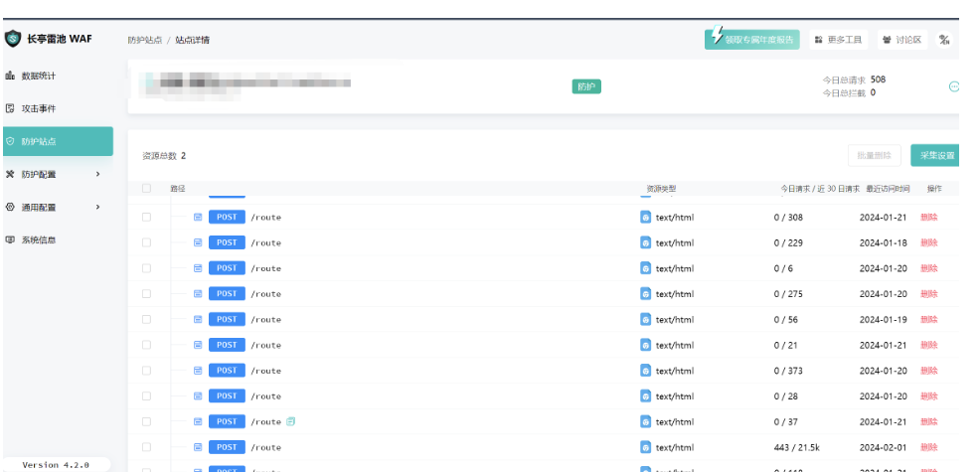
Task: Click the copy icon next to /route
Action: click(x=291, y=421)
